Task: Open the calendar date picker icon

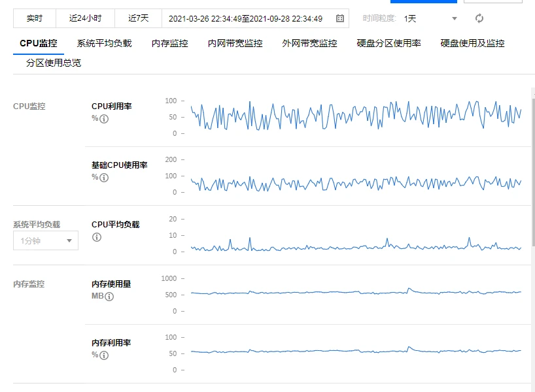Action: [x=339, y=18]
